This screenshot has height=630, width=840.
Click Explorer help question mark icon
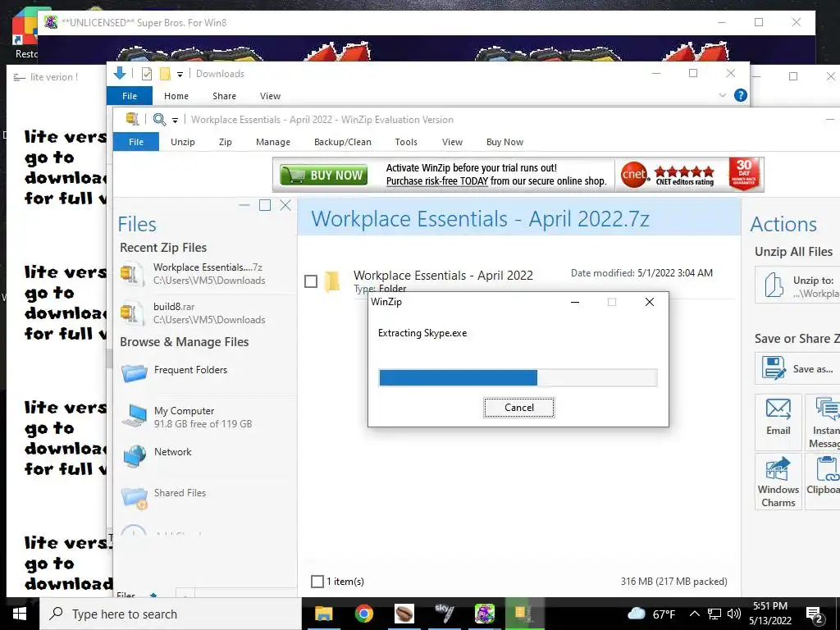tap(741, 95)
